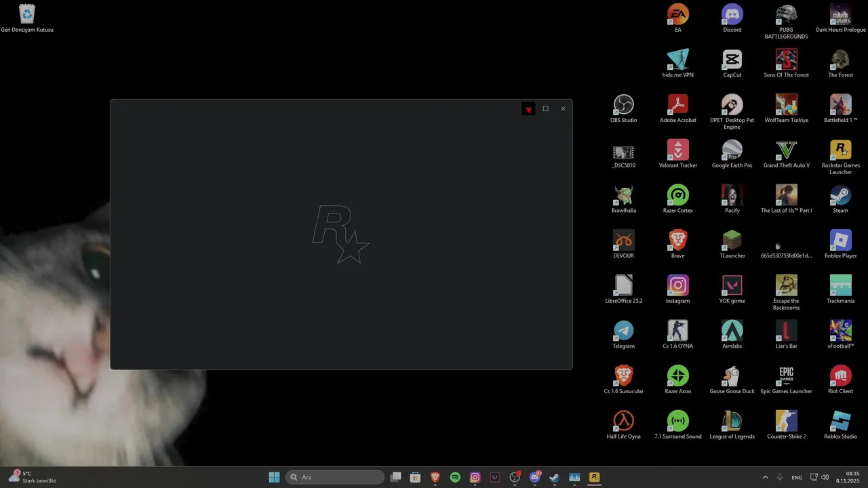Screen dimensions: 868x488
Task: Select Roblox Studio desktop icon
Action: point(841,425)
